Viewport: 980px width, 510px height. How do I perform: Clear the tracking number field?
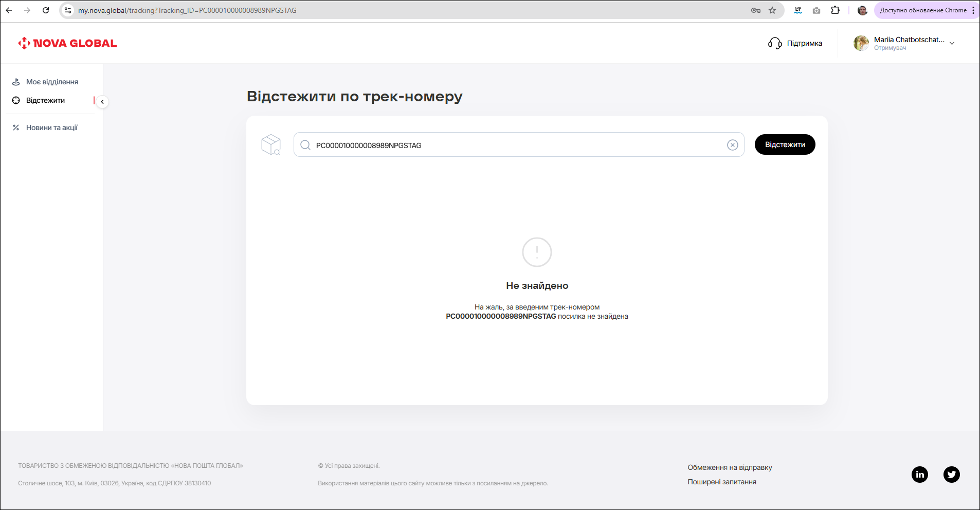coord(732,145)
